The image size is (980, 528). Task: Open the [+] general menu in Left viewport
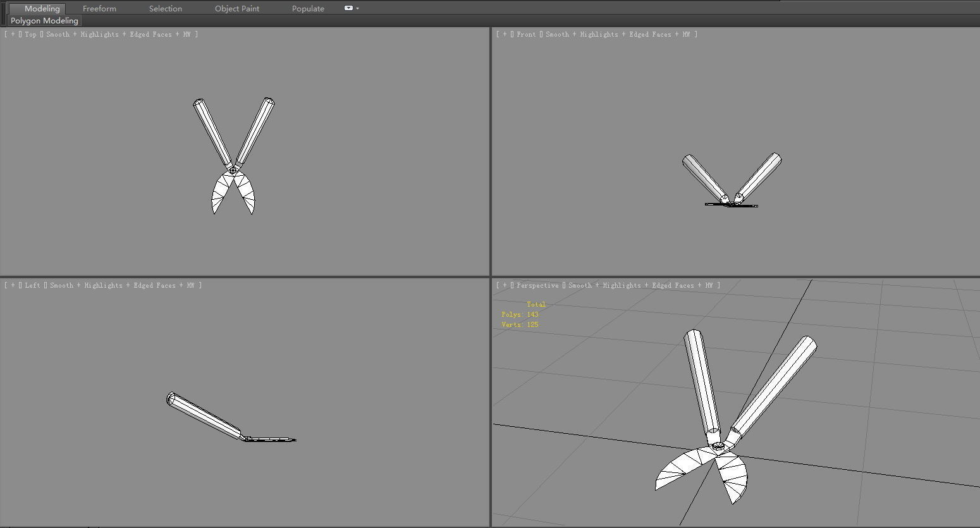click(x=13, y=285)
